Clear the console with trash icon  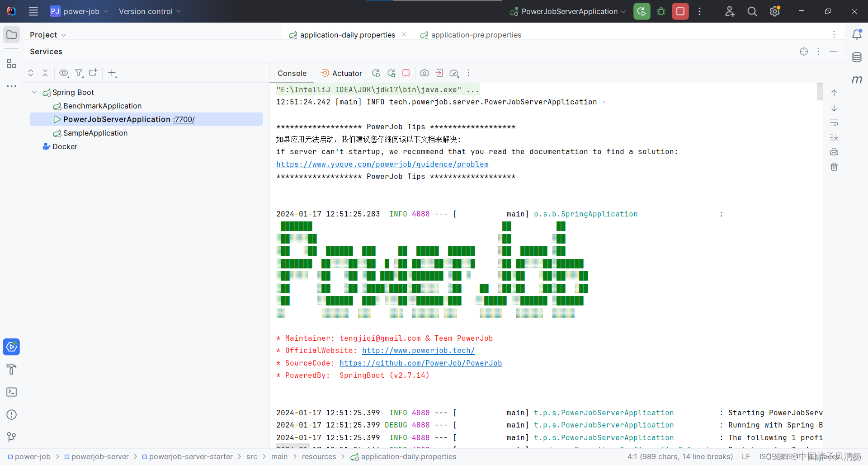[x=834, y=167]
